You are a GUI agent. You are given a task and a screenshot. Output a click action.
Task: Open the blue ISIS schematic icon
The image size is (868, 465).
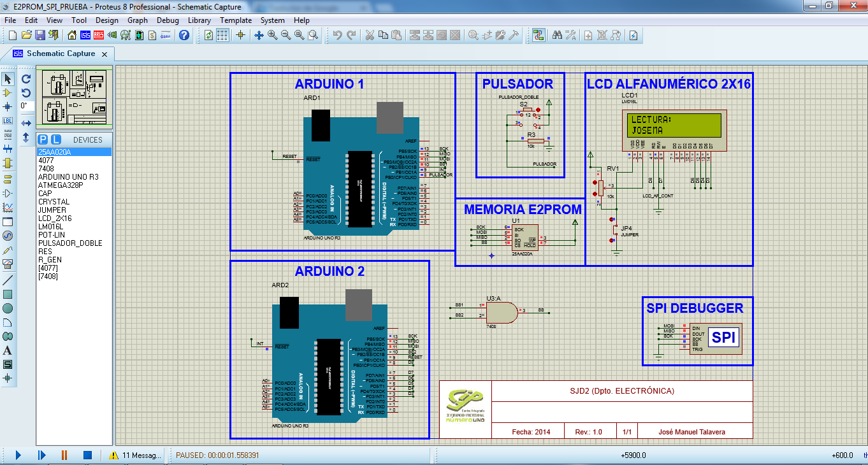coord(84,35)
